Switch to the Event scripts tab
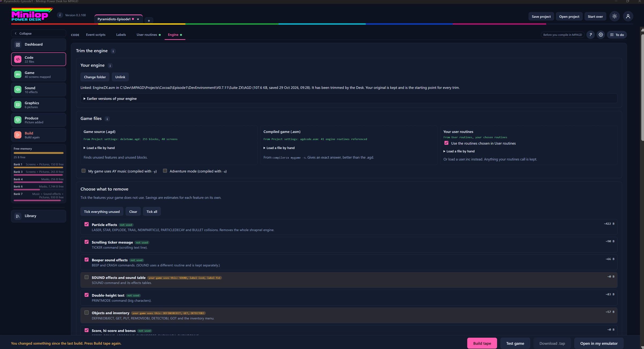644x349 pixels. pyautogui.click(x=96, y=35)
